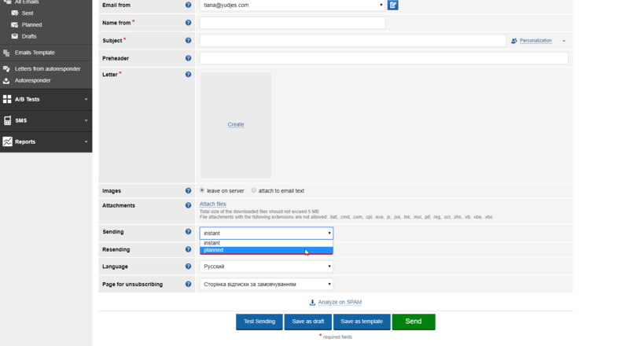Expand the SMS menu chevron

86,120
